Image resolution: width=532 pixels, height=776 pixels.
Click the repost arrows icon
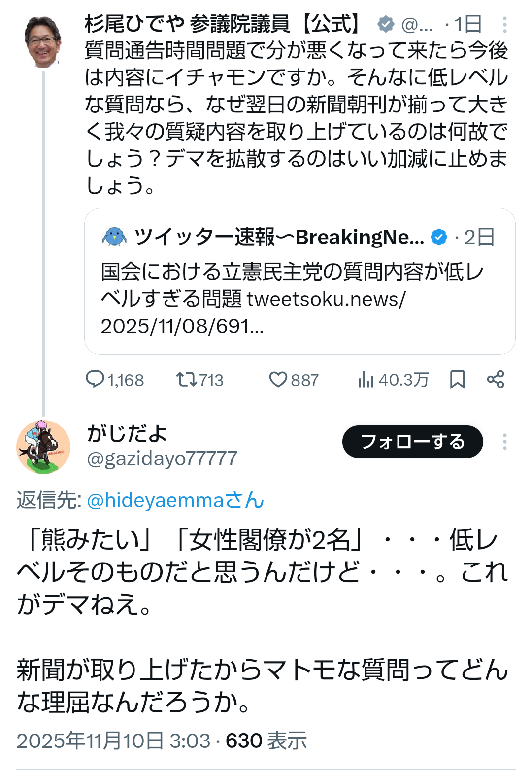pos(186,379)
